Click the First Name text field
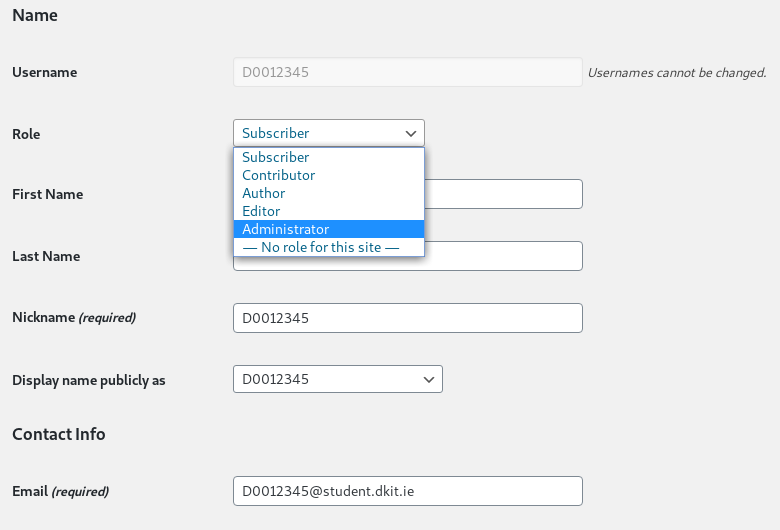The width and height of the screenshot is (780, 530). click(x=503, y=194)
